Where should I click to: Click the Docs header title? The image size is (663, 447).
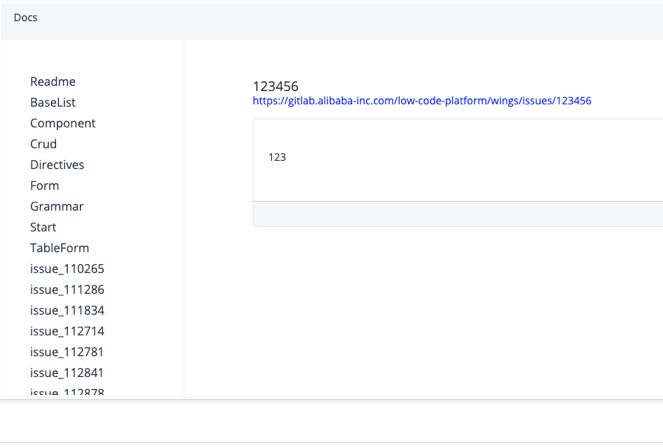(x=26, y=18)
